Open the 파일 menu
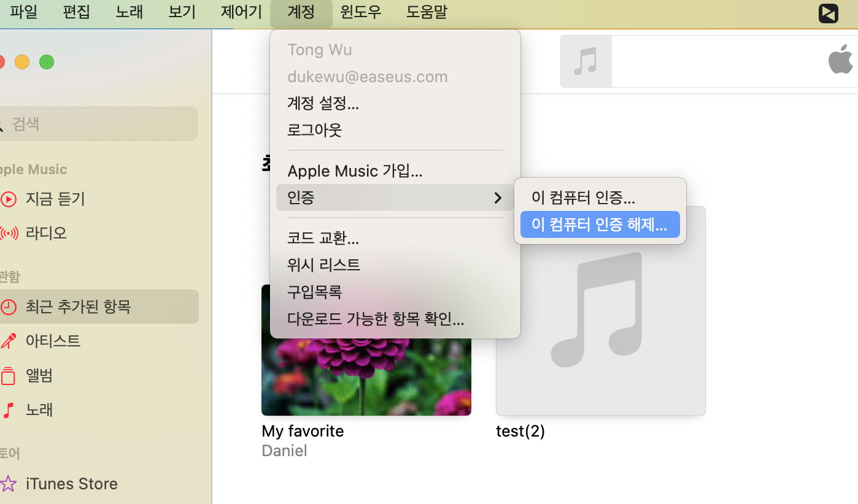The image size is (858, 504). pyautogui.click(x=23, y=12)
